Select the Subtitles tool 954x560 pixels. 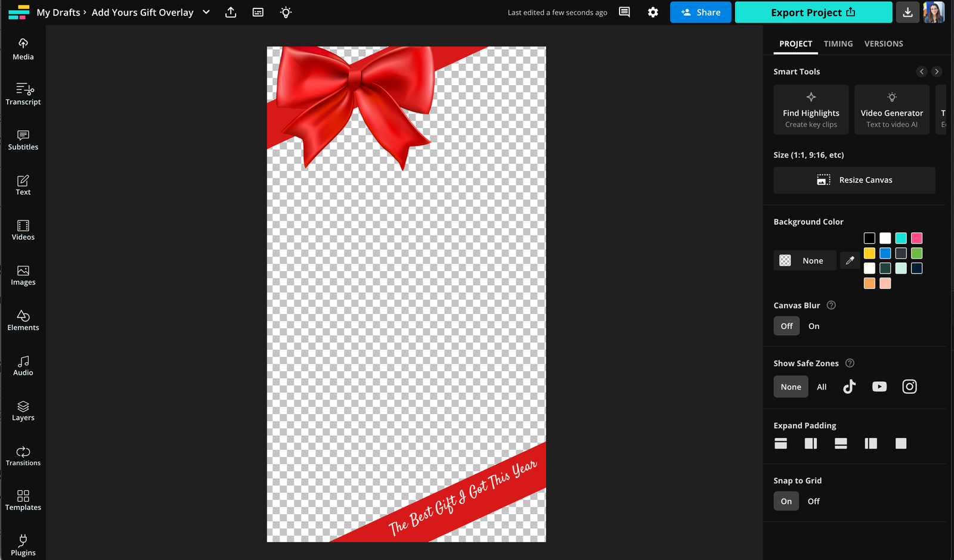pos(23,140)
